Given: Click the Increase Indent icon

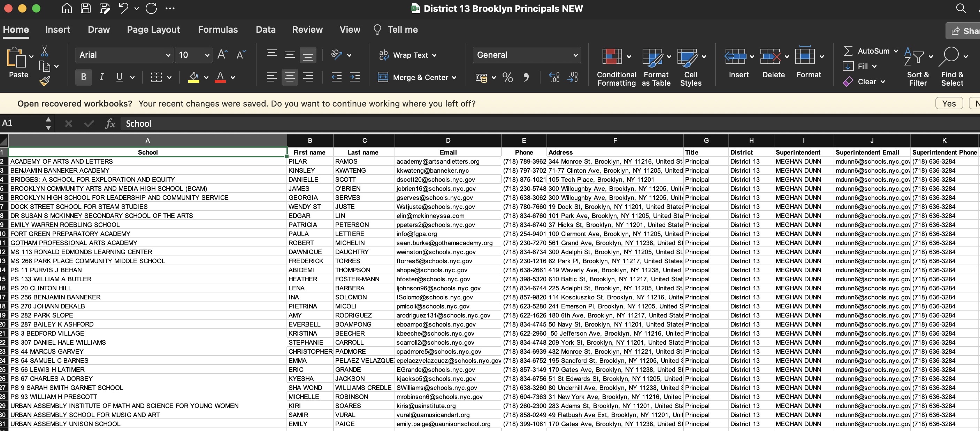Looking at the screenshot, I should (354, 77).
